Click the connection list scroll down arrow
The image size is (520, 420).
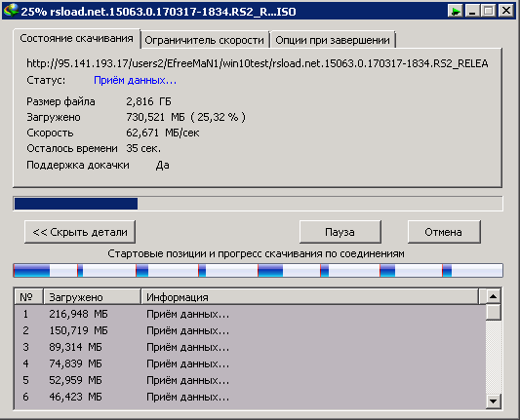point(493,401)
